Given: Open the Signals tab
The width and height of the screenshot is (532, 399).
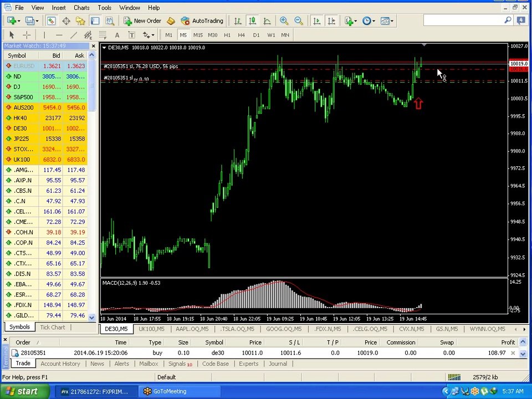Looking at the screenshot, I should (x=180, y=364).
